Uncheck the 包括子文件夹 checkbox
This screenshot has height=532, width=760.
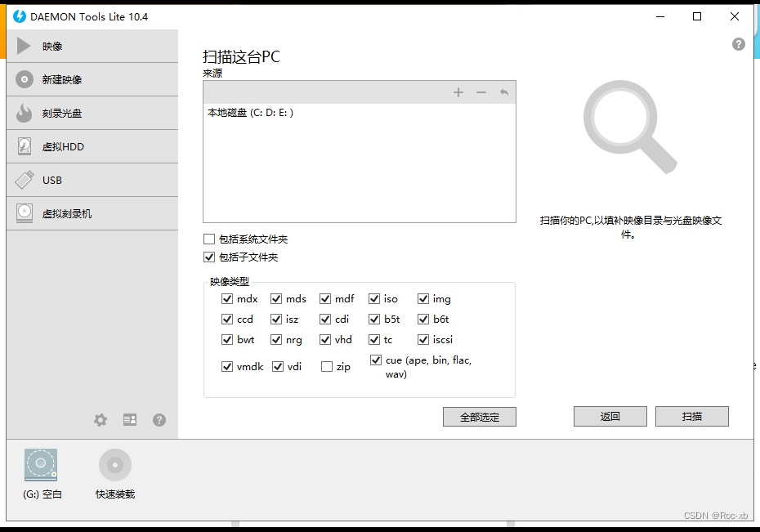209,257
